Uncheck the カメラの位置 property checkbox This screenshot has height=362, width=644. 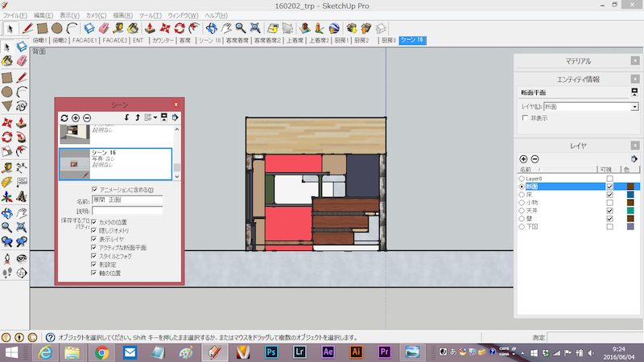[x=96, y=222]
